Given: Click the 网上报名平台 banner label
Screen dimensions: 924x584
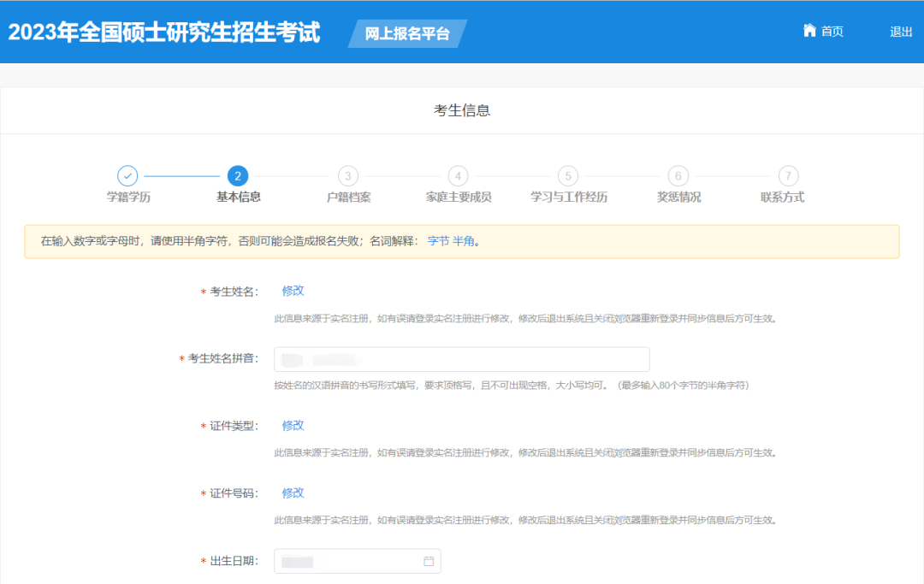Looking at the screenshot, I should tap(407, 33).
